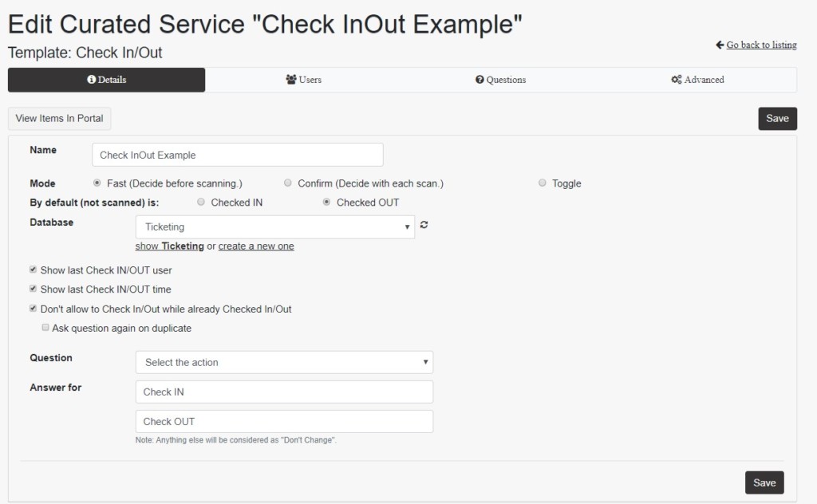Click the people icon on the Users tab
The width and height of the screenshot is (817, 504).
[290, 79]
